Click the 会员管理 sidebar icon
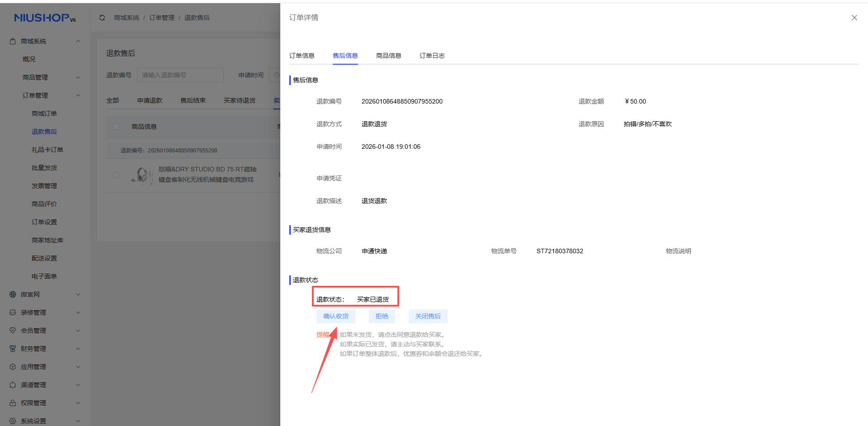This screenshot has width=868, height=426. [13, 331]
